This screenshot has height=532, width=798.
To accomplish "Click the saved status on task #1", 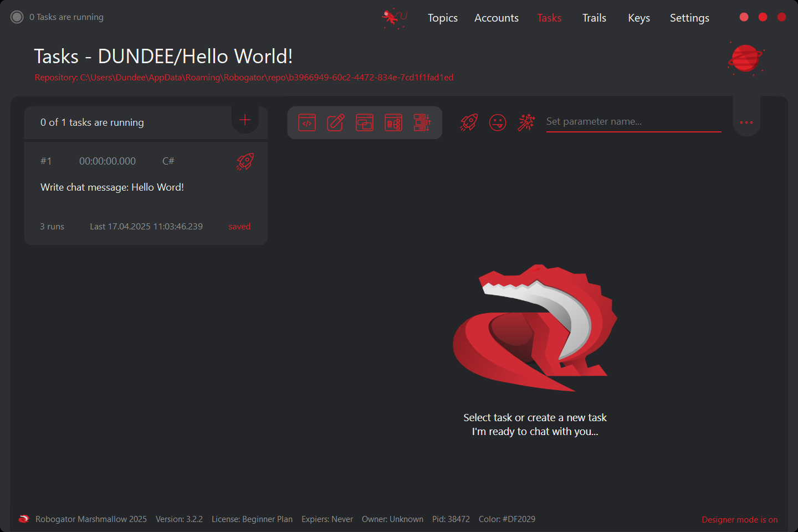I will [239, 227].
